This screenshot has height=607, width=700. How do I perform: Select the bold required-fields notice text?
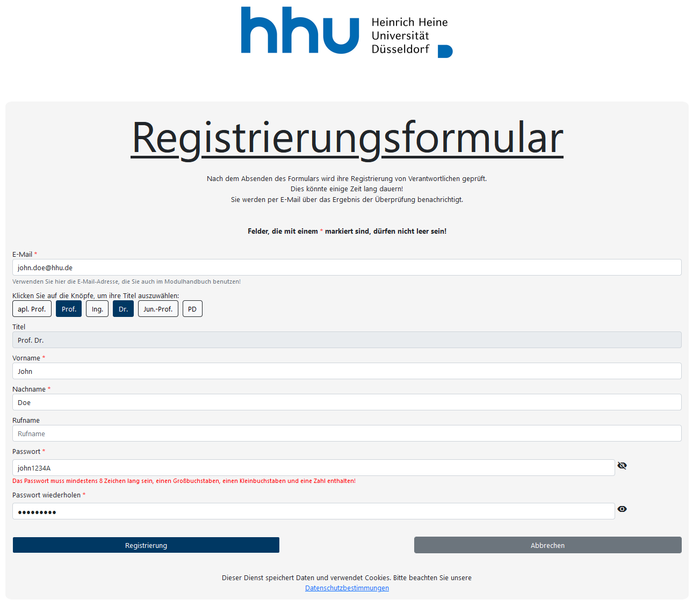(347, 232)
